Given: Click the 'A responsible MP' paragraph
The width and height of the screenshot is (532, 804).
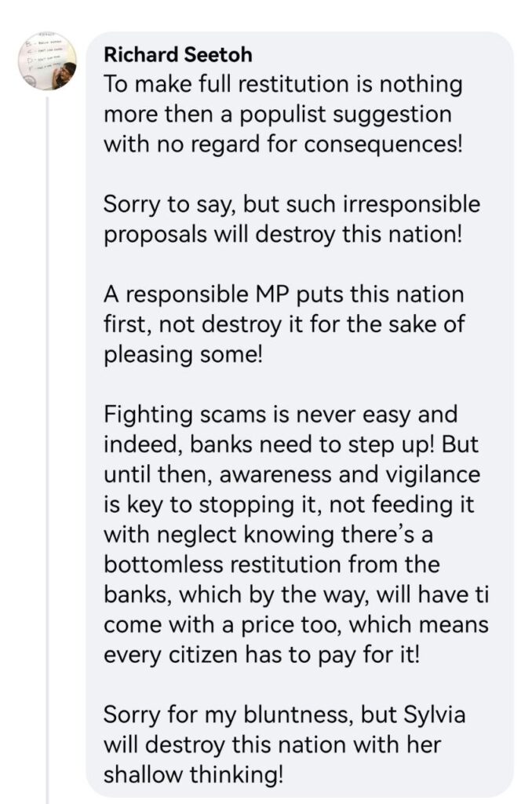Looking at the screenshot, I should (284, 324).
